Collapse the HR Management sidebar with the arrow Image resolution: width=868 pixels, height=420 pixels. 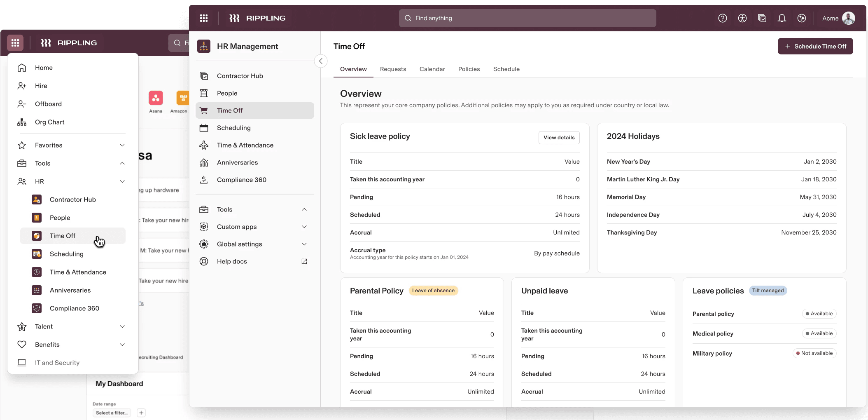coord(321,61)
